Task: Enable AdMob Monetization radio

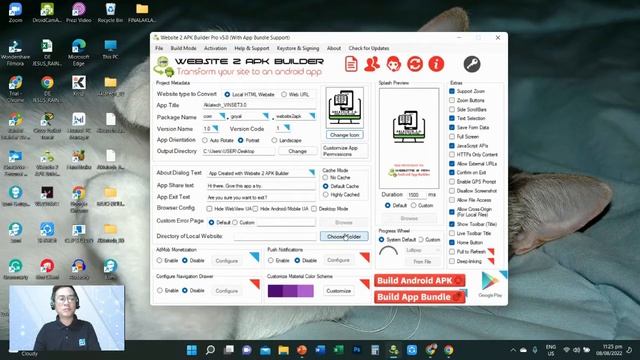Action: [159, 260]
